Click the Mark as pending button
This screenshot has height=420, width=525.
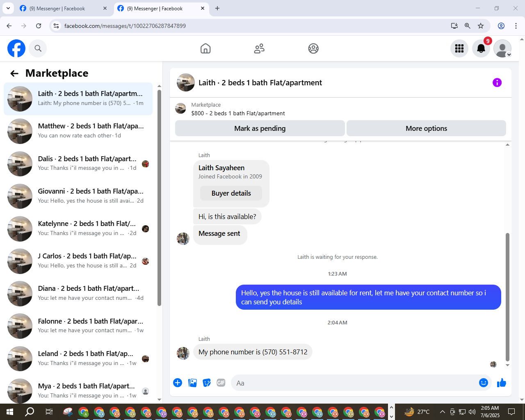point(260,128)
